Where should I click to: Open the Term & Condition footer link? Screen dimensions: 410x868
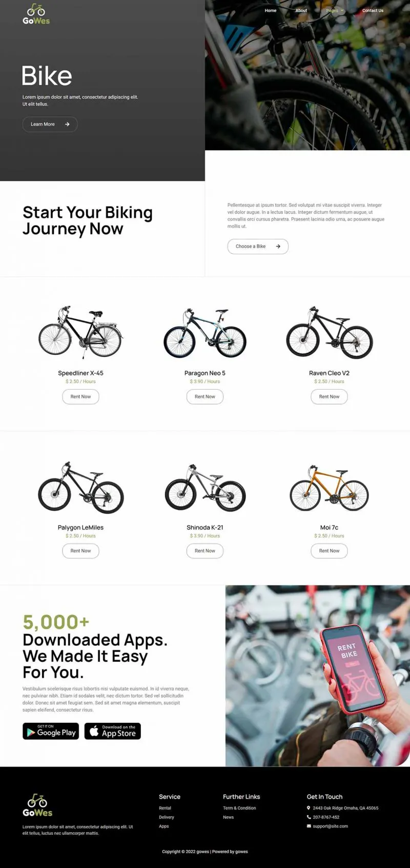point(239,808)
